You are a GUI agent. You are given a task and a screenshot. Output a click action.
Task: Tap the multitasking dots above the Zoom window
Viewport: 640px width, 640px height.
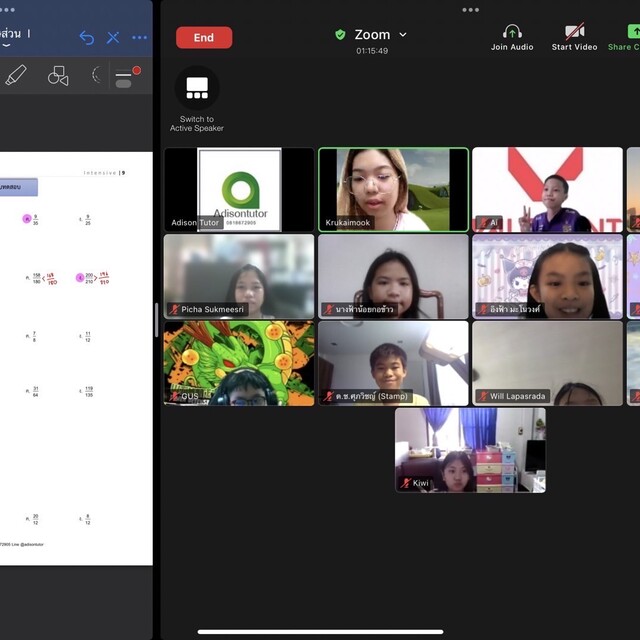pyautogui.click(x=470, y=10)
